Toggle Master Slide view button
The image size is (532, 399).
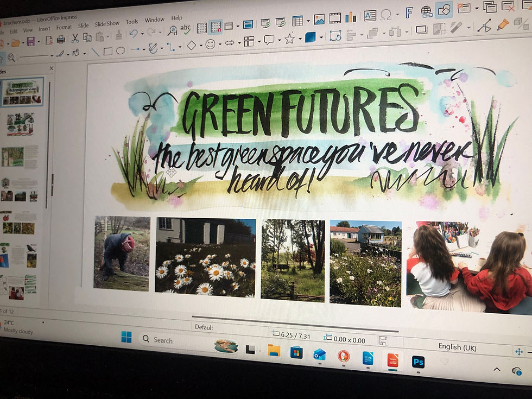pos(248,24)
